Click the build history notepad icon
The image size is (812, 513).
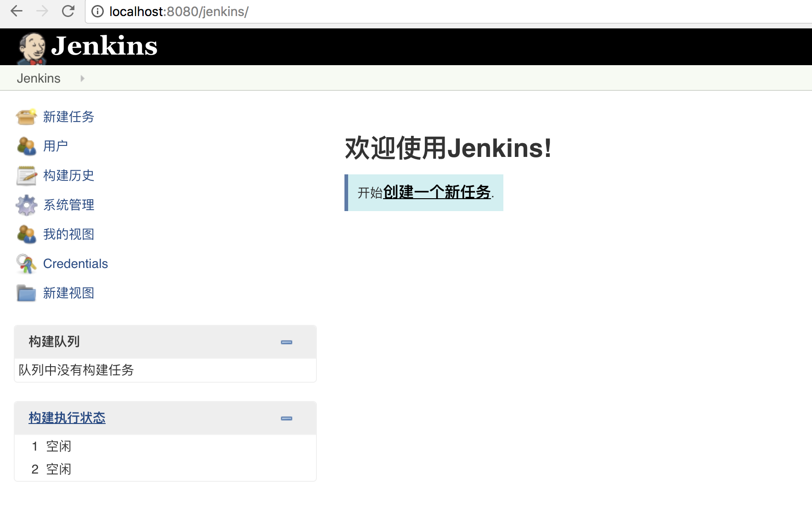click(26, 175)
